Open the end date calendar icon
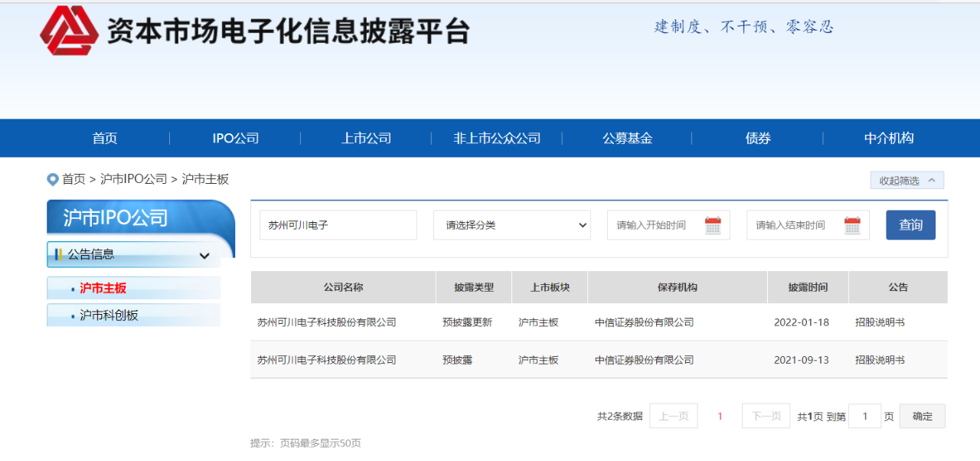This screenshot has width=980, height=461. click(852, 226)
